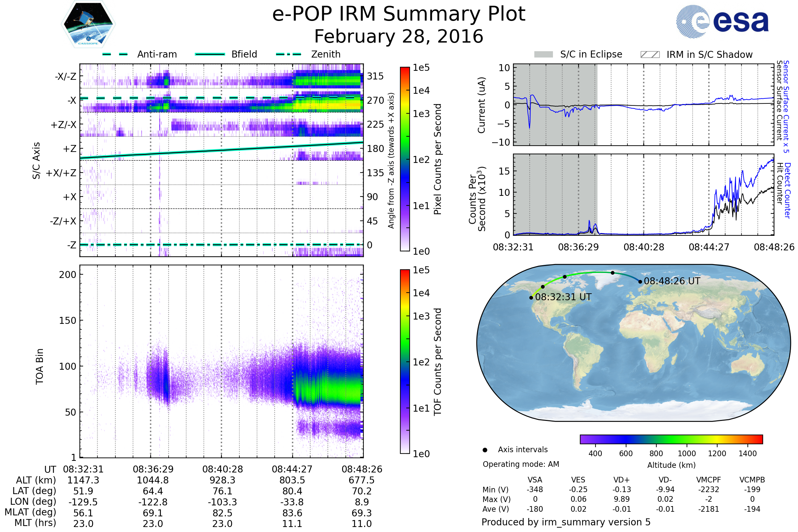Viewport: 798px width, 532px height.
Task: Click the IRM in S/C Shadow hatched patch
Action: [x=650, y=55]
